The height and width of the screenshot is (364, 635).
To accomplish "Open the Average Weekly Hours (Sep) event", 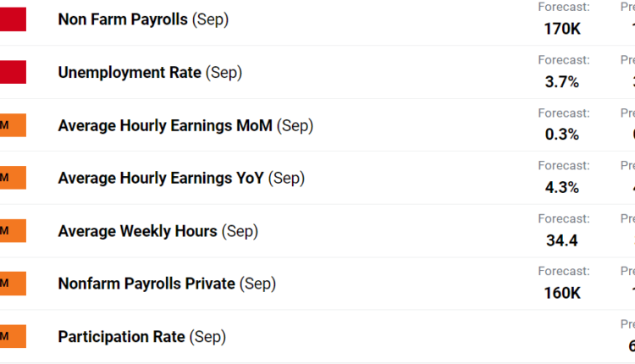I will pos(158,231).
